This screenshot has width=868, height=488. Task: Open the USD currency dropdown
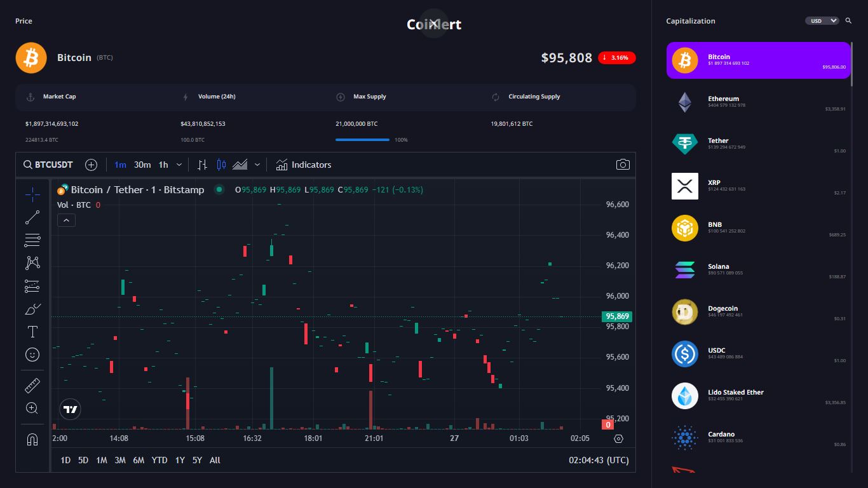[823, 21]
